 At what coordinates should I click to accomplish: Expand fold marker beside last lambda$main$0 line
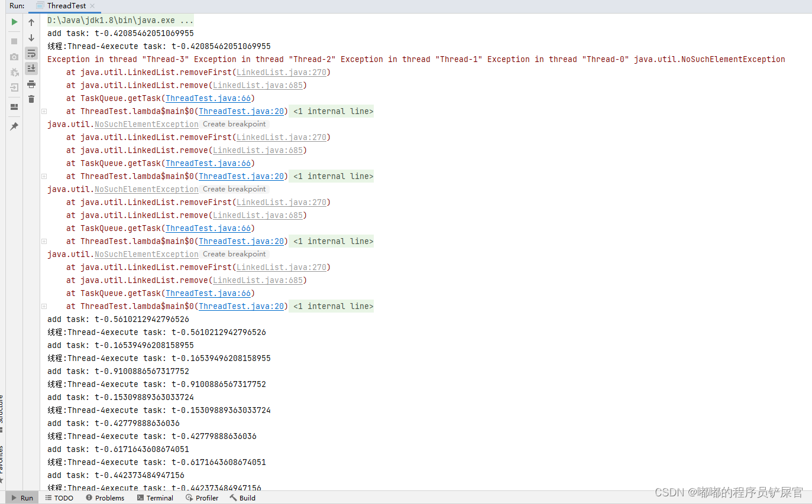[x=44, y=306]
